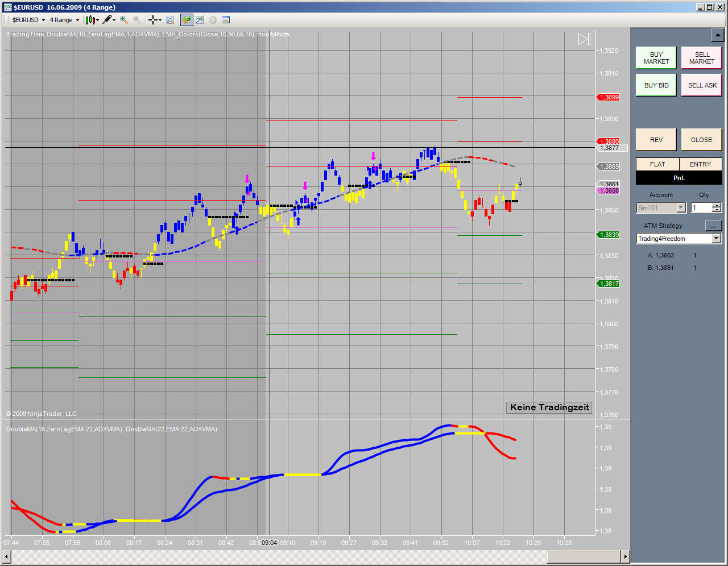Click the SELL ASK button
The image size is (728, 566).
point(702,85)
